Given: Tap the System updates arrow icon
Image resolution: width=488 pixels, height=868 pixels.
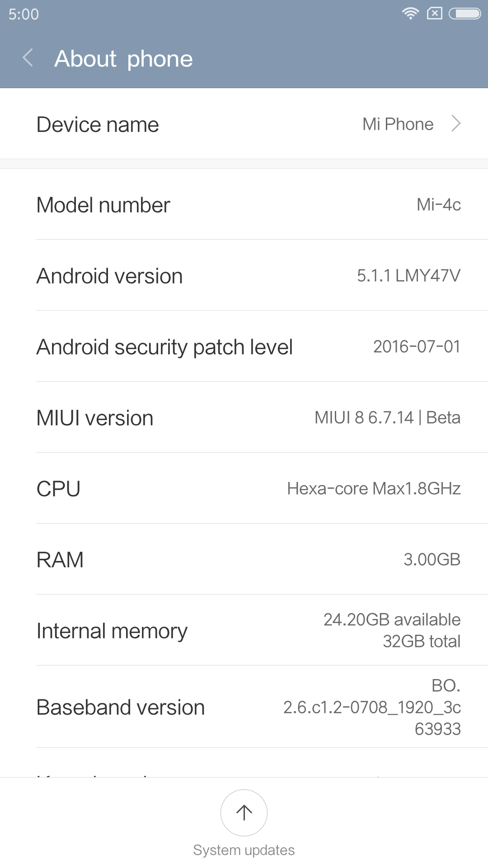Looking at the screenshot, I should (x=244, y=812).
